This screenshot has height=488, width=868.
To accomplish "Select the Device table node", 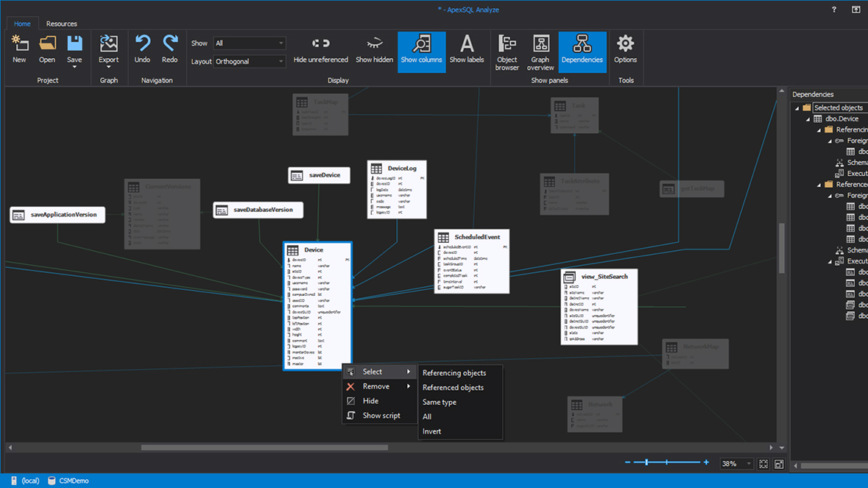I will click(x=317, y=305).
